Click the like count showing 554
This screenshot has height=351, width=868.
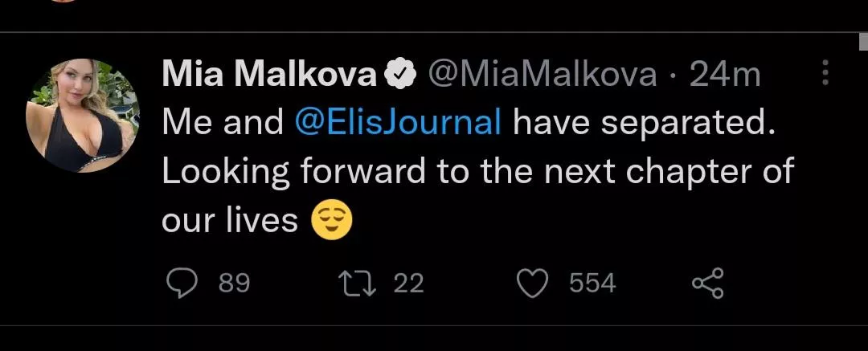click(x=592, y=284)
